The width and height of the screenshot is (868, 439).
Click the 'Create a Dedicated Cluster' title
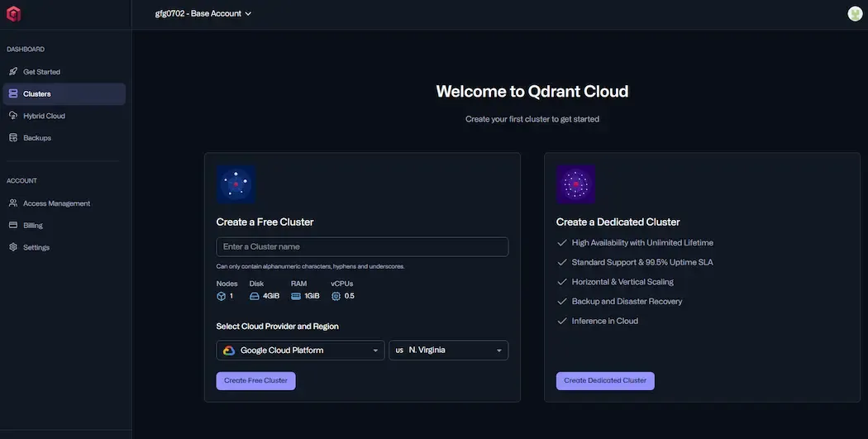coord(618,222)
